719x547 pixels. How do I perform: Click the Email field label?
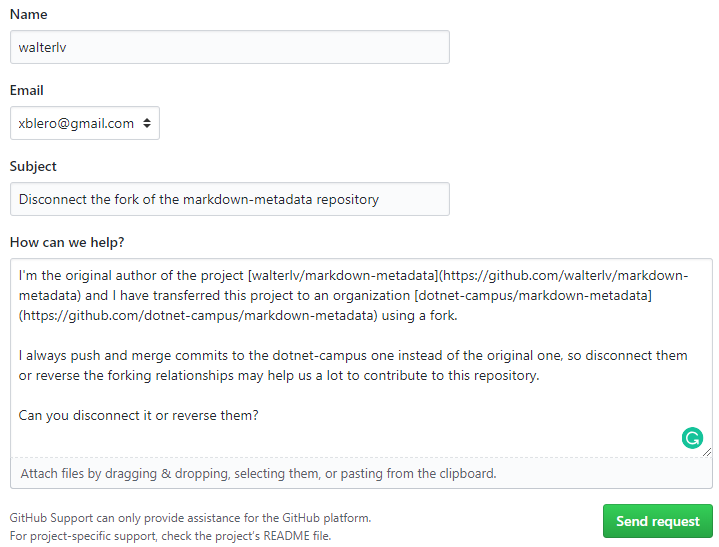coord(27,90)
